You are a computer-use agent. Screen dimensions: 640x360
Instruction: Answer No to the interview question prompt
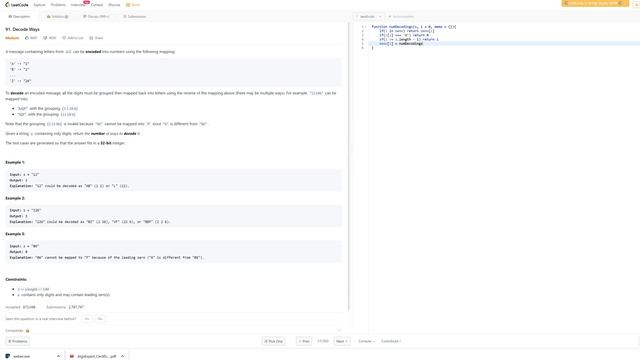pyautogui.click(x=100, y=319)
